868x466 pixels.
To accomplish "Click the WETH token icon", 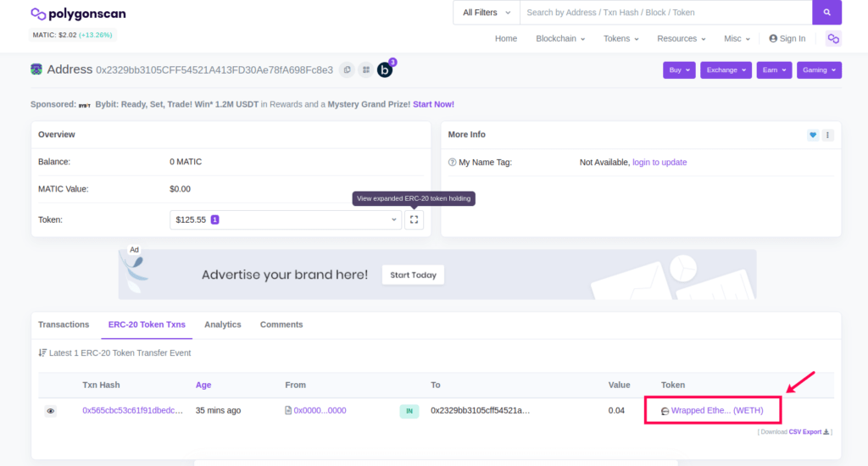I will point(665,411).
